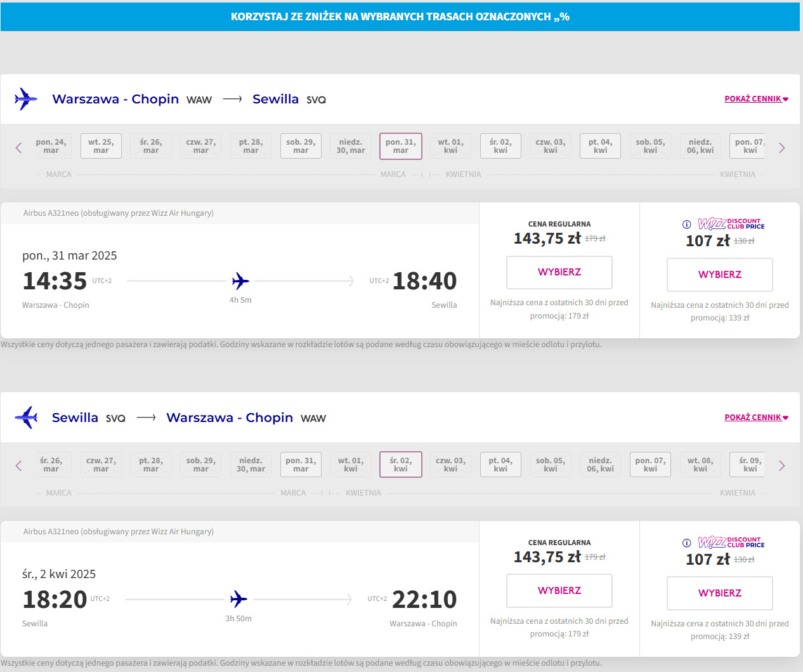Select outbound date niedz. 30, mar
Viewport: 803px width, 672px height.
(x=351, y=147)
